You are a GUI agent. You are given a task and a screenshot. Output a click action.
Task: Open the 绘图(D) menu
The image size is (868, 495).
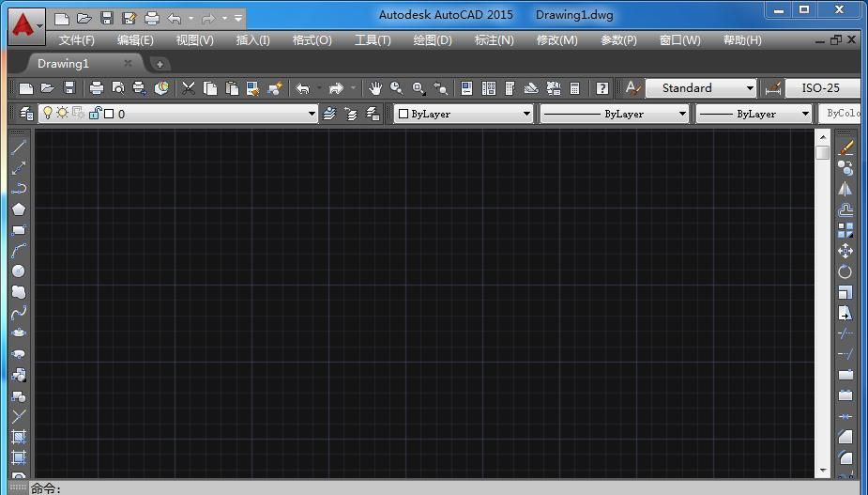pos(433,40)
